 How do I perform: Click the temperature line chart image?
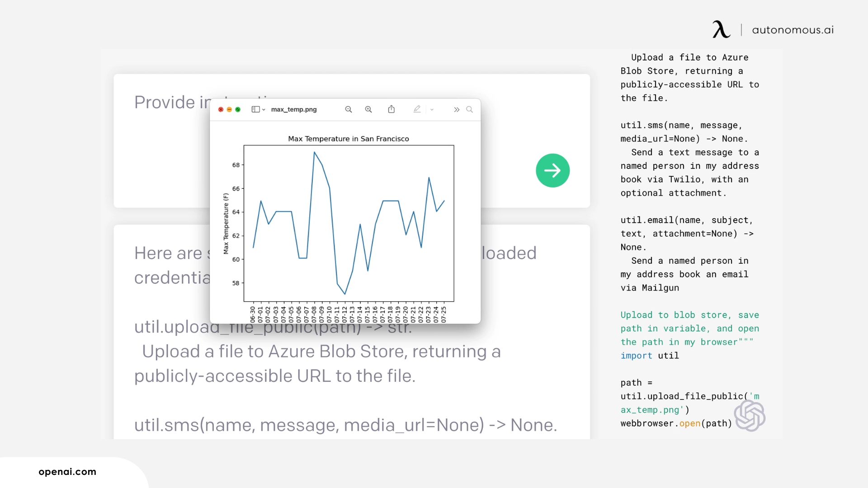(349, 223)
